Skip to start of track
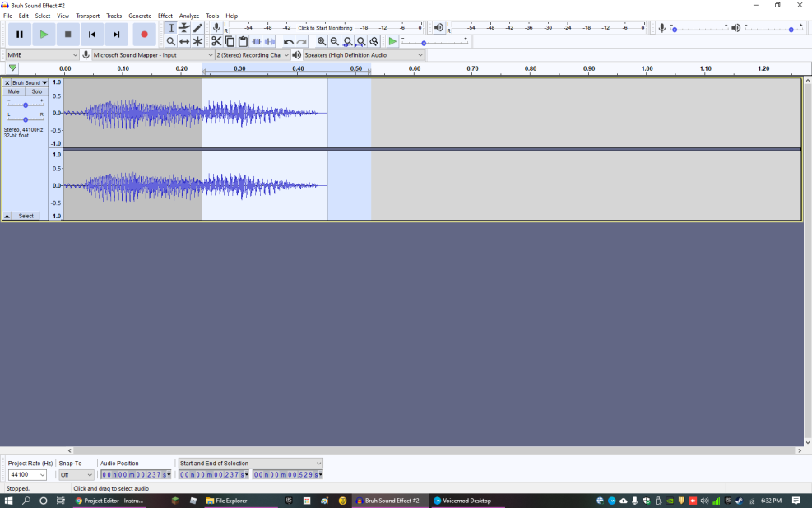This screenshot has height=508, width=812. pos(92,35)
